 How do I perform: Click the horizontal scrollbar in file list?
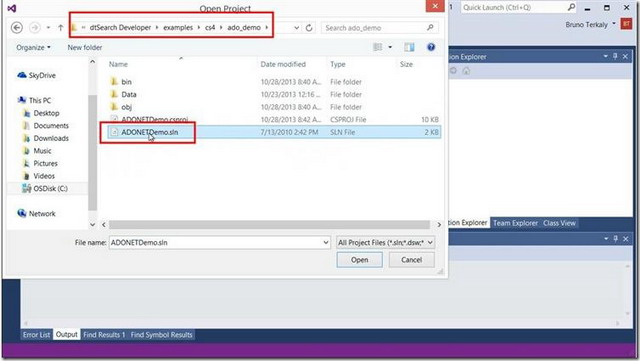click(x=269, y=225)
